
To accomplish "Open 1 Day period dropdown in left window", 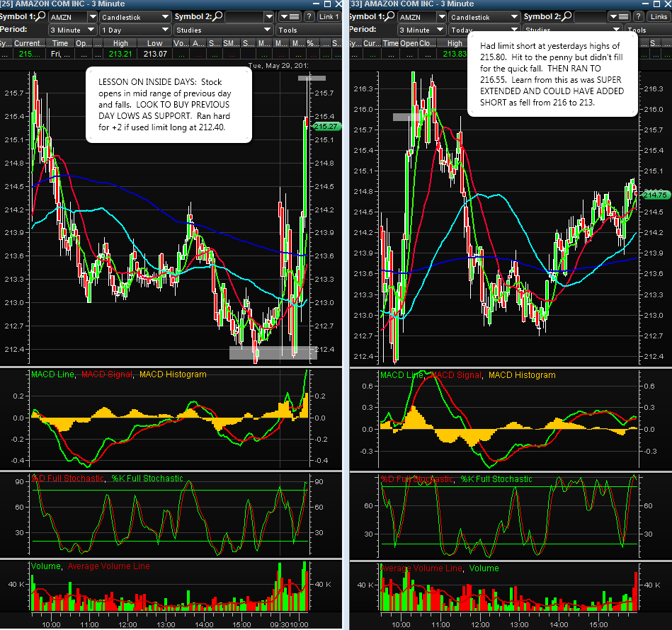I will coord(135,30).
